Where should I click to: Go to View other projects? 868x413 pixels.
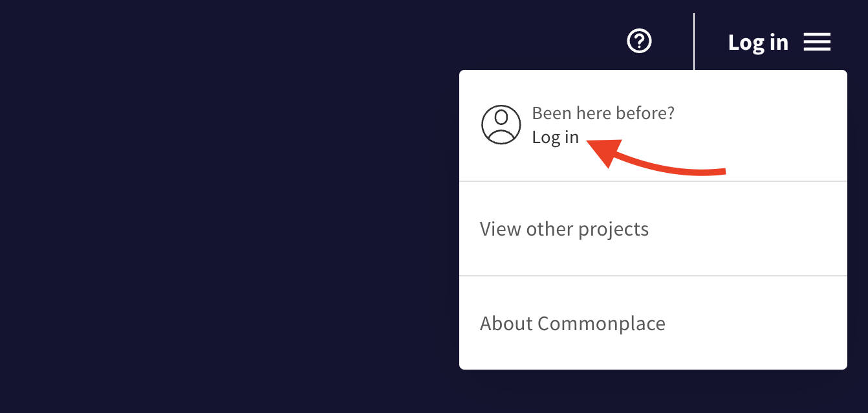[x=564, y=229]
